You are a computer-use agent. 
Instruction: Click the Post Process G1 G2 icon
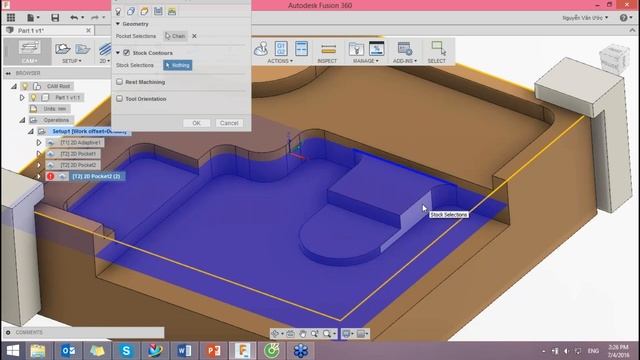[281, 49]
